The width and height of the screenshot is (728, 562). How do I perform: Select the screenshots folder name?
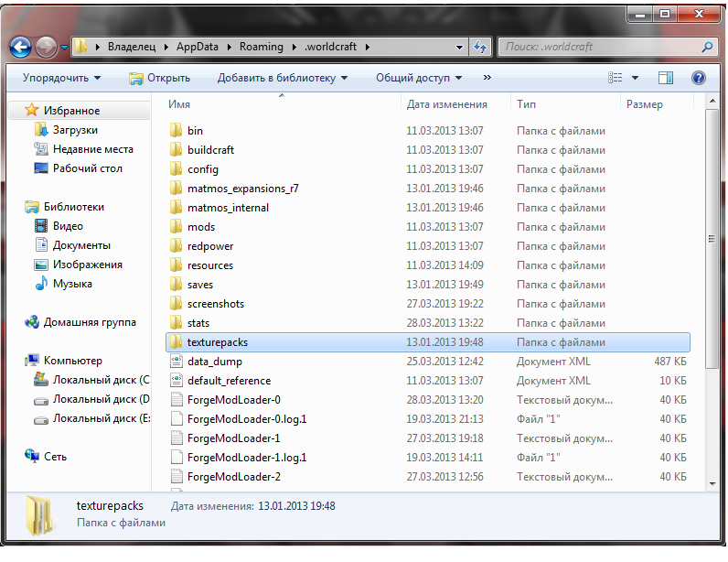(216, 304)
